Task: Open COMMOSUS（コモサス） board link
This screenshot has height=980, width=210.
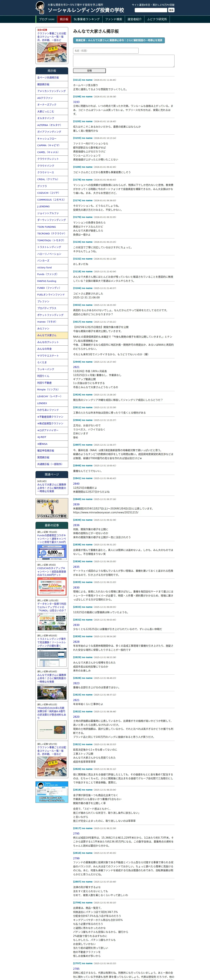Action: click(x=52, y=200)
